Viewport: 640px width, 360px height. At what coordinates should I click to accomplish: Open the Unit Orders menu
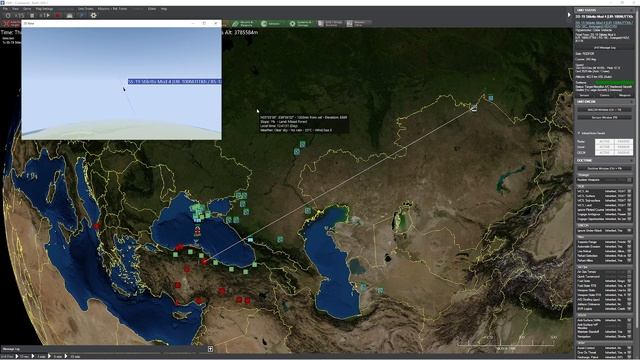point(86,9)
